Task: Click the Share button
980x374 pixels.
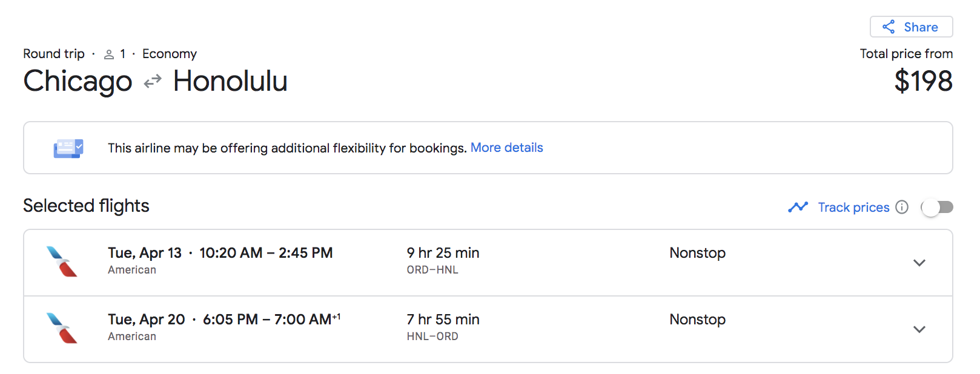Action: [911, 27]
